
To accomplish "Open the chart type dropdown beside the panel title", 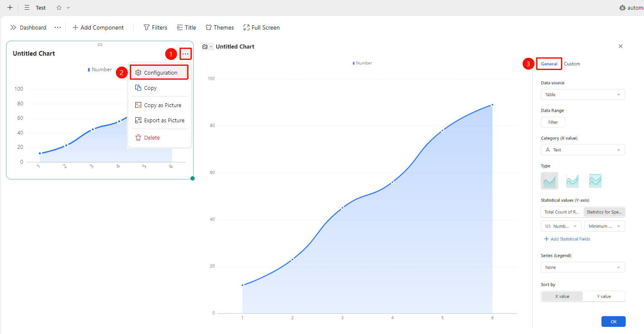I will 207,46.
